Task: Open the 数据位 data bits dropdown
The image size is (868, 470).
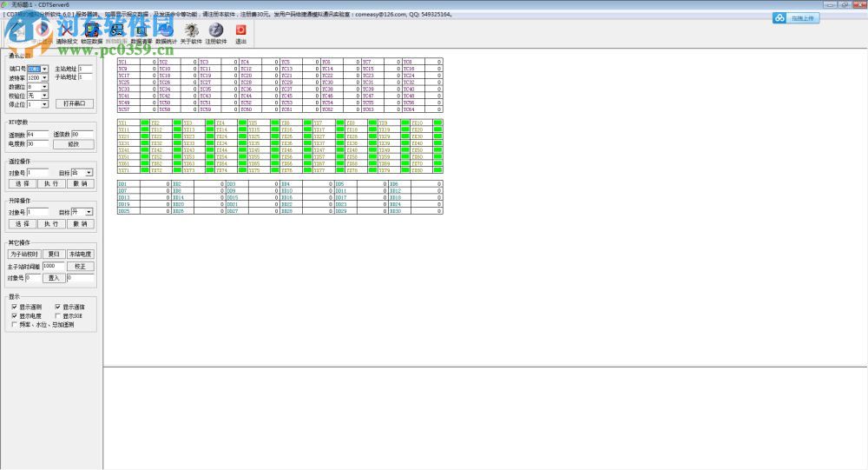Action: [44, 87]
